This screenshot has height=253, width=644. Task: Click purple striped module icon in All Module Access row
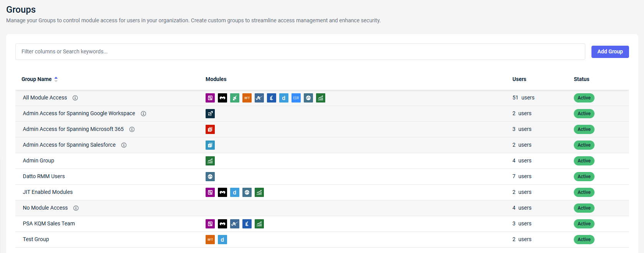point(210,98)
